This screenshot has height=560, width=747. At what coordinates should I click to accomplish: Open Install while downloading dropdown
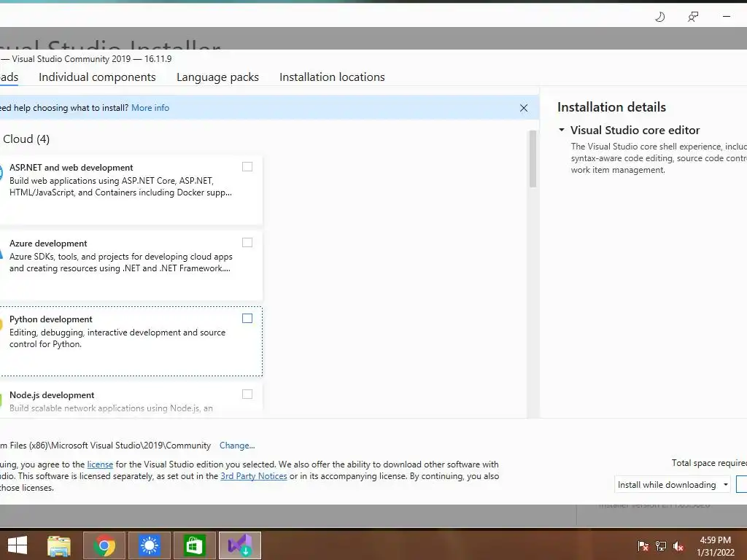[672, 485]
